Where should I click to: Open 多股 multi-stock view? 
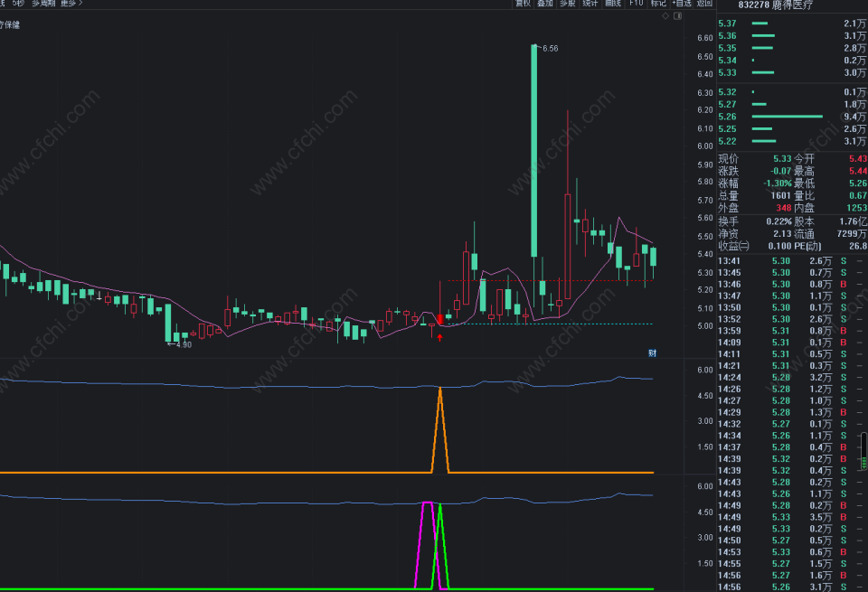tap(568, 4)
